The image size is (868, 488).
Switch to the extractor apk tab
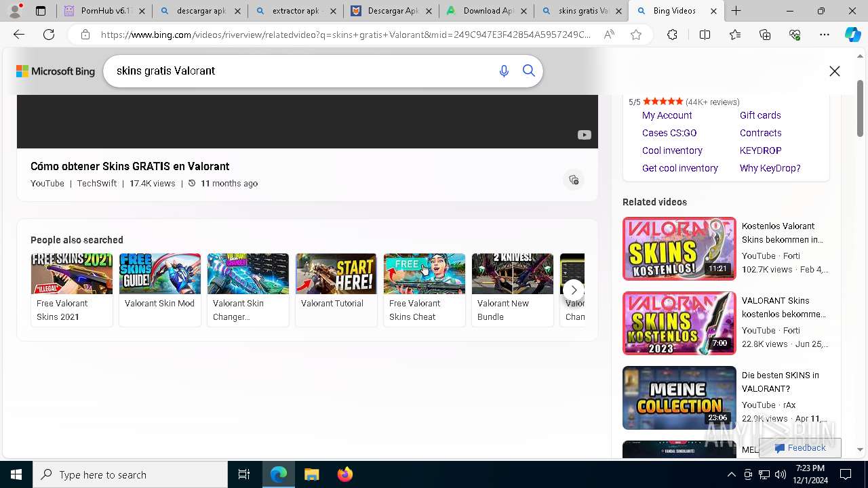pyautogui.click(x=296, y=11)
